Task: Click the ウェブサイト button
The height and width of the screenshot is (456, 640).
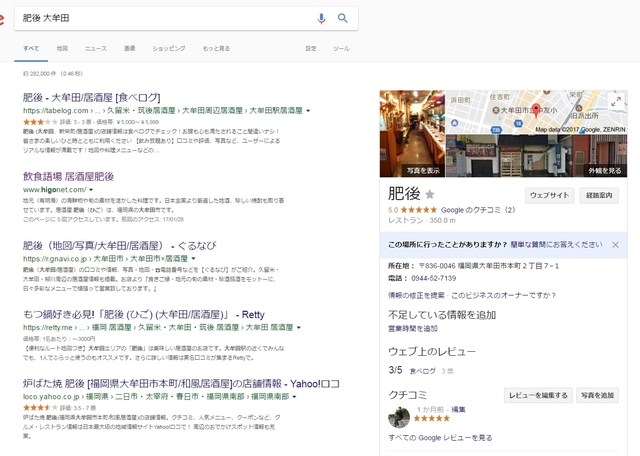Action: click(549, 196)
